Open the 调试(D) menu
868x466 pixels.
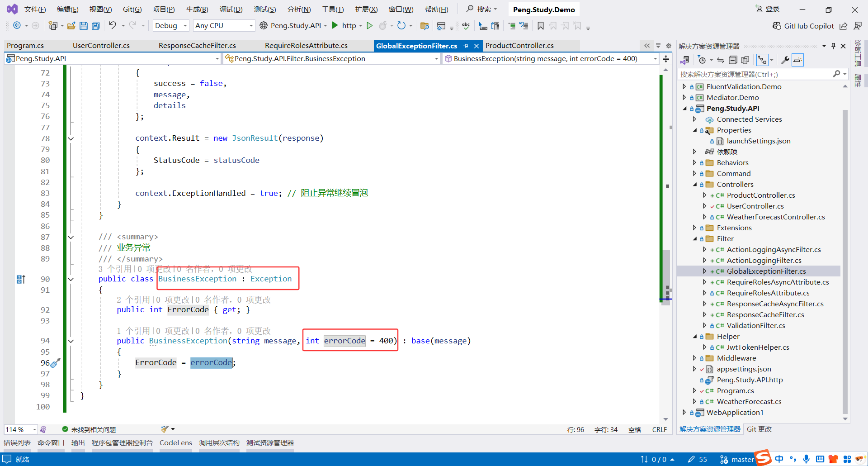click(231, 10)
